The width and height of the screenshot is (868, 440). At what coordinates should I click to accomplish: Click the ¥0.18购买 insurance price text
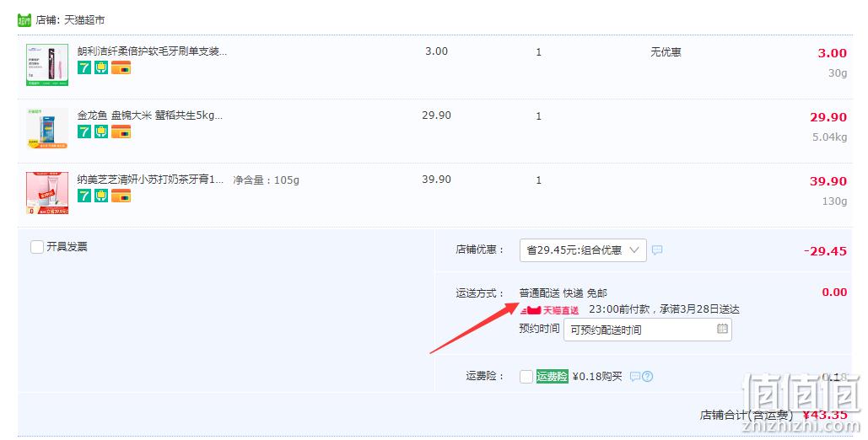click(597, 376)
